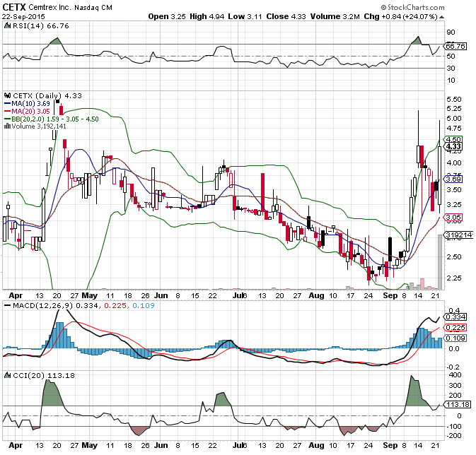
Task: Click the 0.109 histogram axis tag
Action: 455,338
